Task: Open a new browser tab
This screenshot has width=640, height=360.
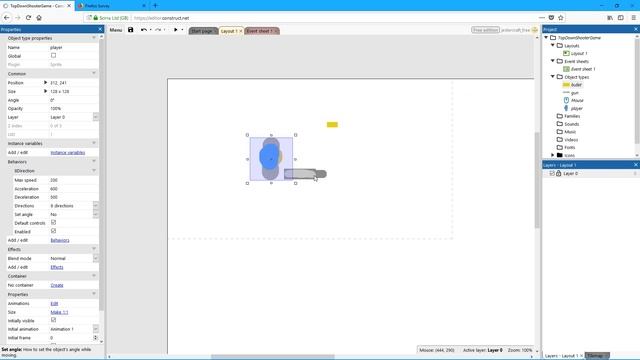Action: click(x=155, y=6)
